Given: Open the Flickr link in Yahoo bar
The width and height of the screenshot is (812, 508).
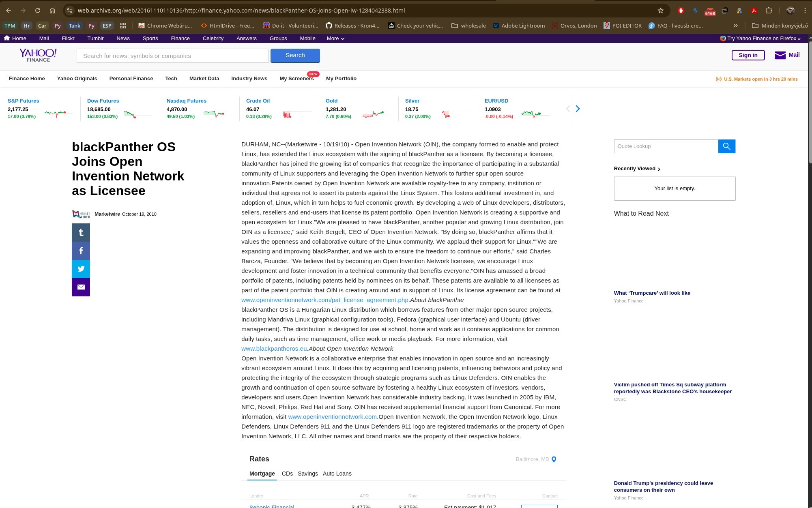Looking at the screenshot, I should pyautogui.click(x=68, y=38).
